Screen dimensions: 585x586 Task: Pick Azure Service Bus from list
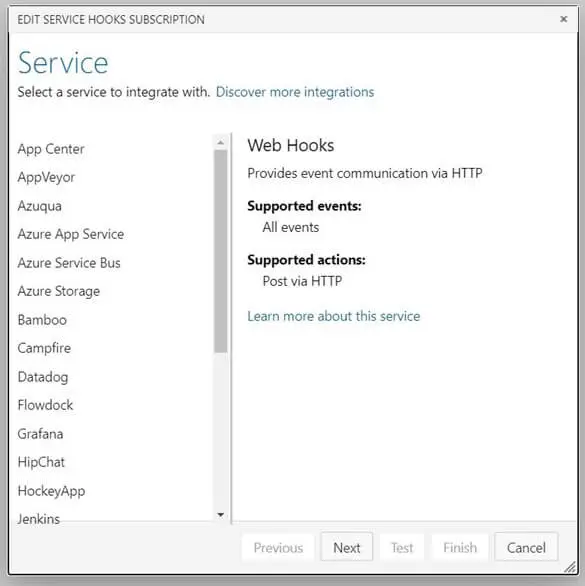pos(69,263)
